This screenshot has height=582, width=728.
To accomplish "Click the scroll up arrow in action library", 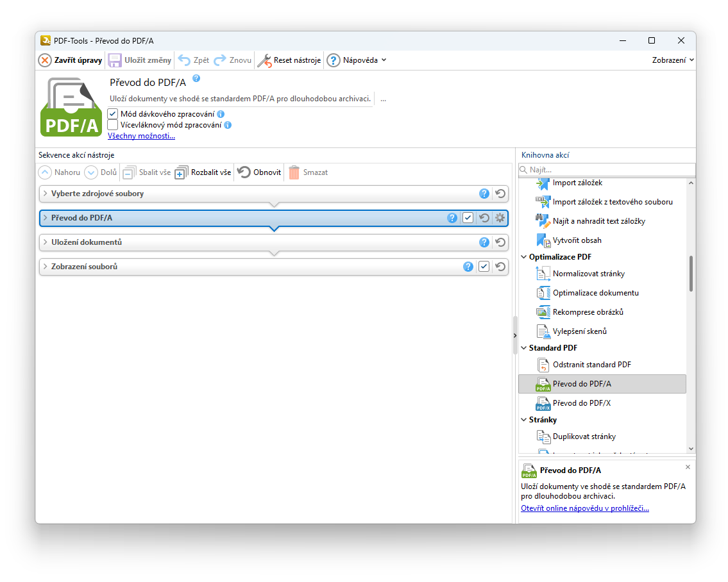I will (691, 183).
